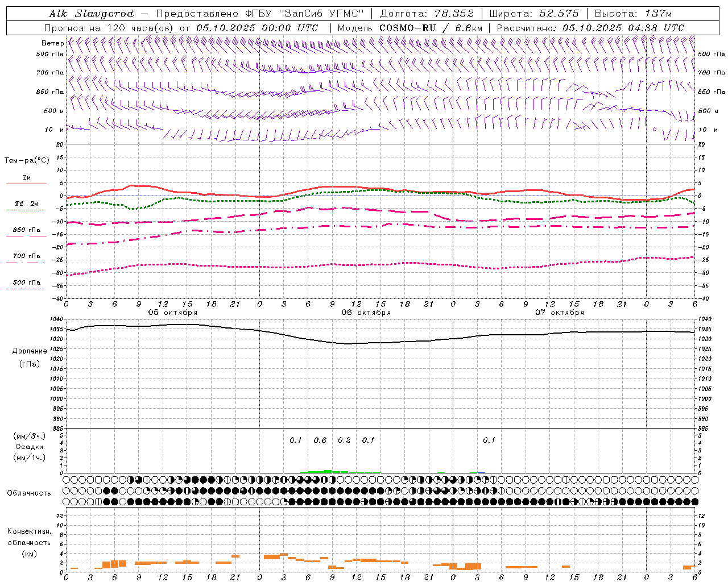Click 'Прогноз на 120 часа(ов)' forecast text
The height and width of the screenshot is (582, 728).
tap(109, 28)
